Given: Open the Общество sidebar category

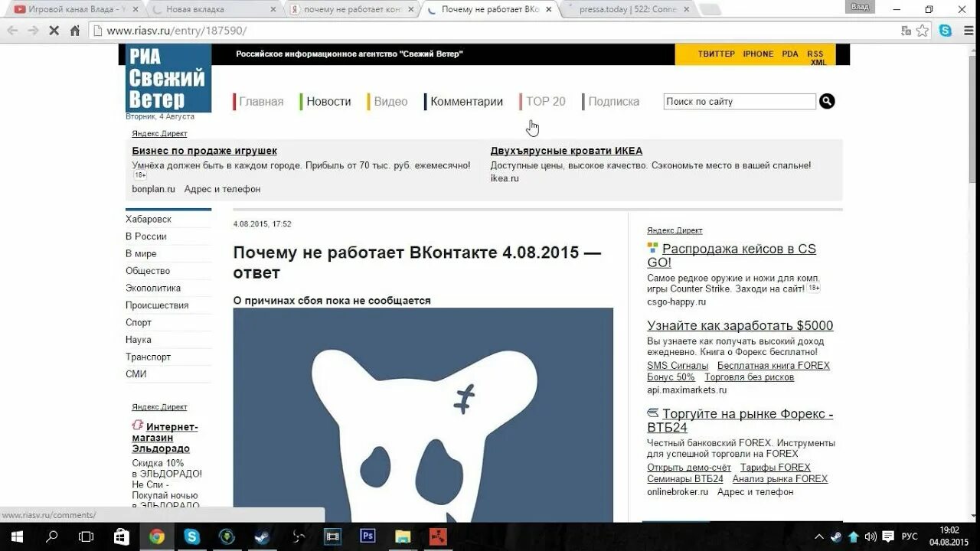Looking at the screenshot, I should [x=148, y=271].
